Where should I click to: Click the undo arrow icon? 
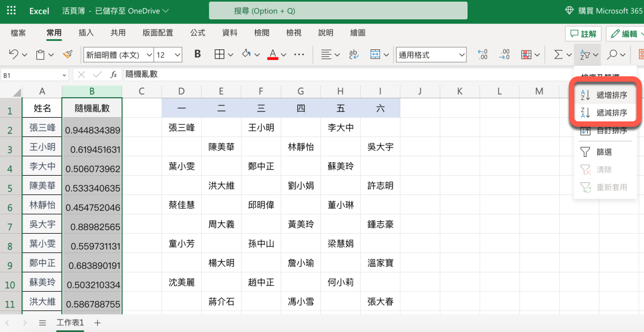pos(14,54)
